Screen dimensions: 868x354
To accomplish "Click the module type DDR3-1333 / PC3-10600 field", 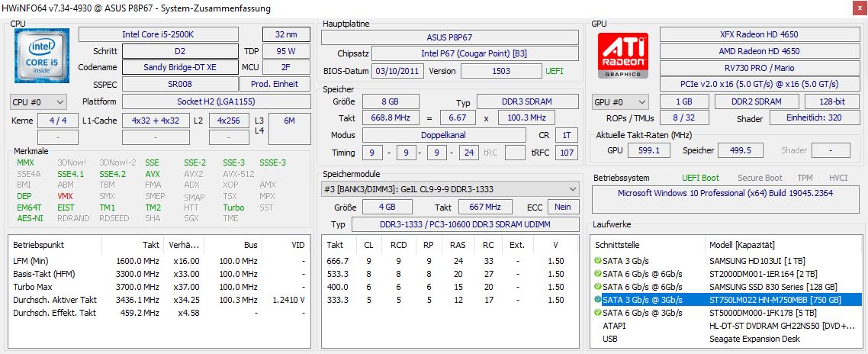I will click(465, 224).
